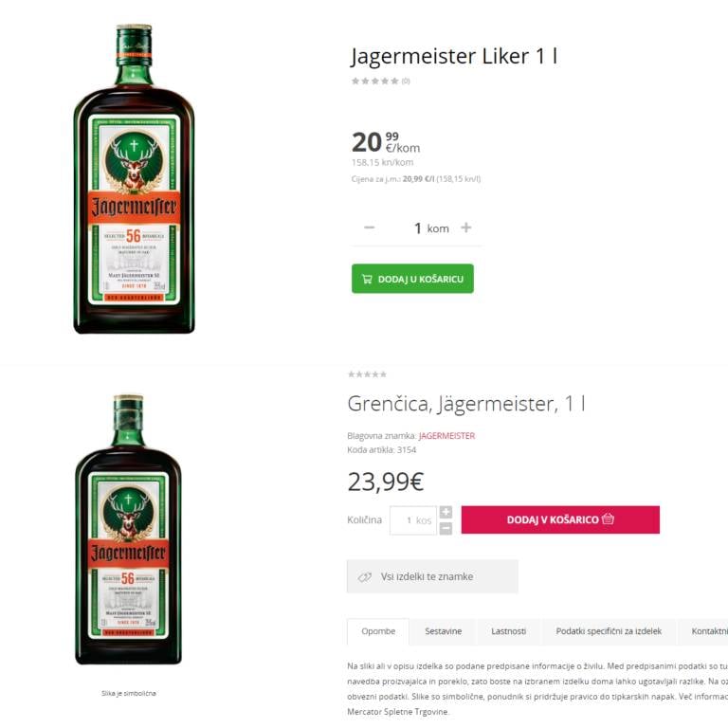Click the cart icon in the green button
Viewport: 728px width, 728px height.
click(367, 279)
